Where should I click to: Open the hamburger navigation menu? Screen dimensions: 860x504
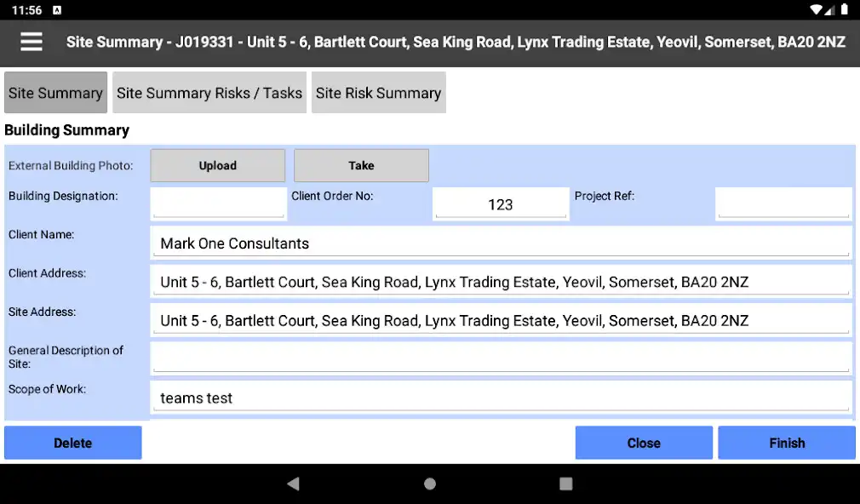point(32,42)
